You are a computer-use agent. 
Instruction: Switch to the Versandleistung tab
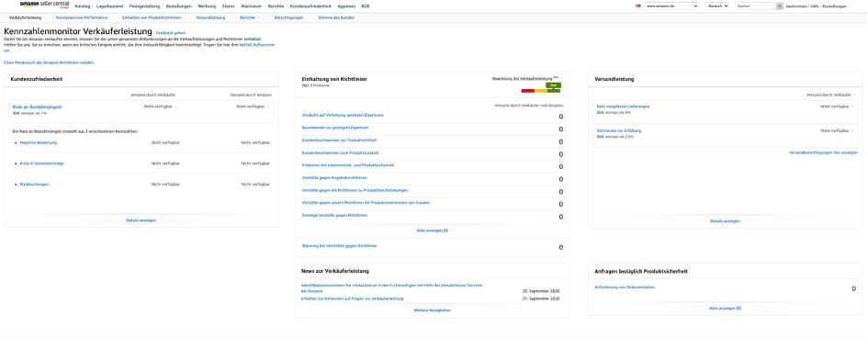click(x=210, y=17)
